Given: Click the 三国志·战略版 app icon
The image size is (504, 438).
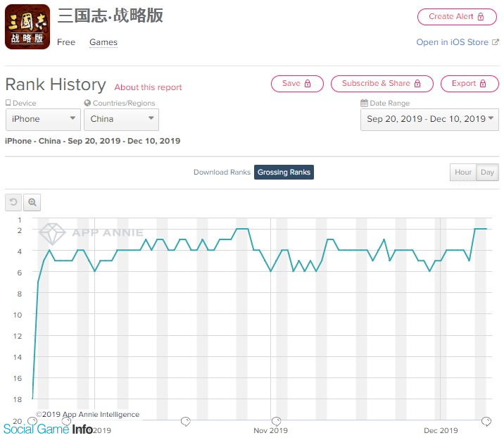Looking at the screenshot, I should point(27,27).
